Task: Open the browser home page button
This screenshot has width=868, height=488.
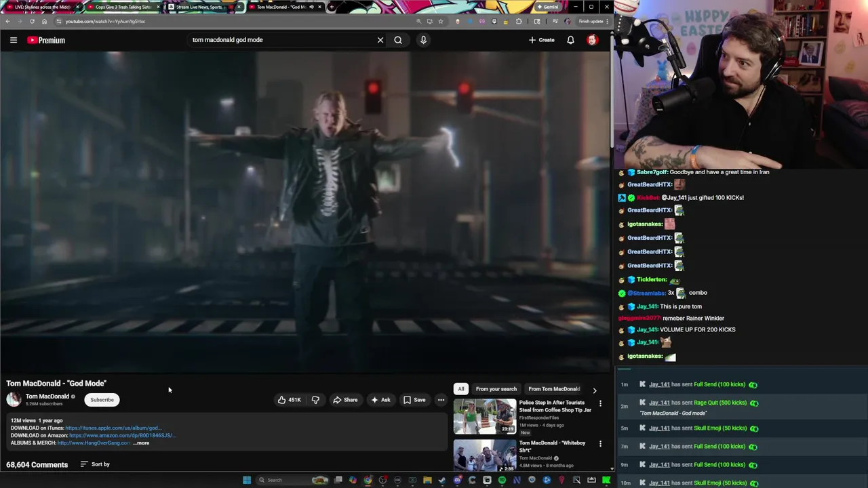Action: click(x=44, y=21)
